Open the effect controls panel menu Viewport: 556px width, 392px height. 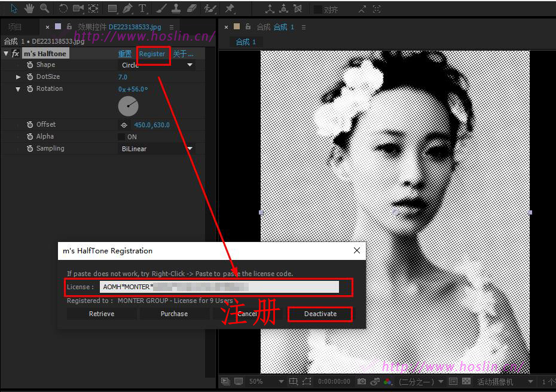[x=172, y=27]
